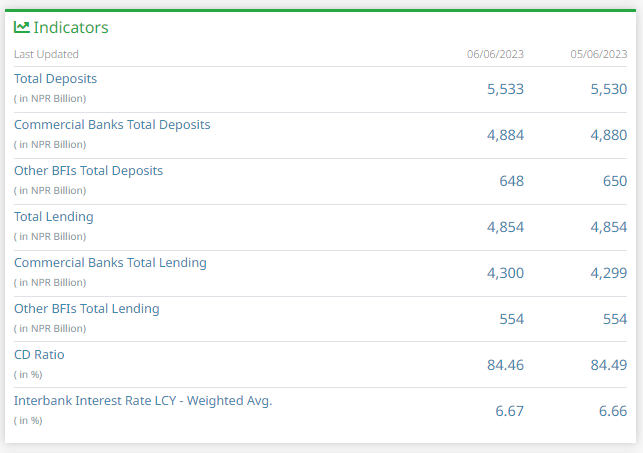
Task: Click the 648 other BFIs deposits value
Action: 511,181
